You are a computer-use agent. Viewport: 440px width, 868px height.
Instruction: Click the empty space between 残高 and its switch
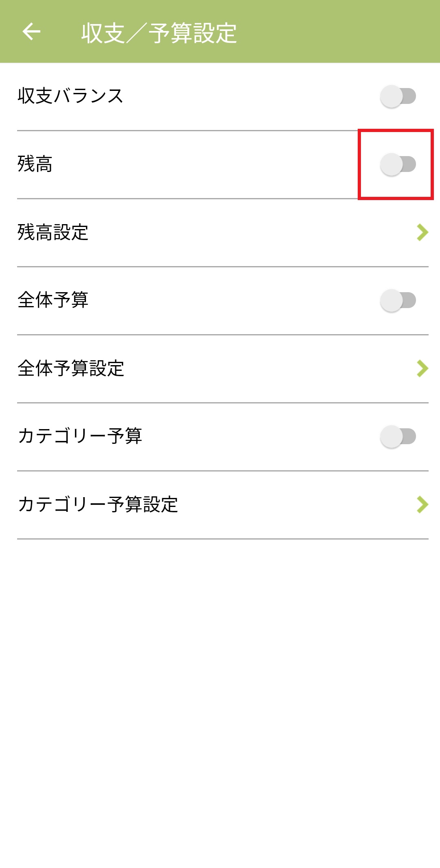204,164
